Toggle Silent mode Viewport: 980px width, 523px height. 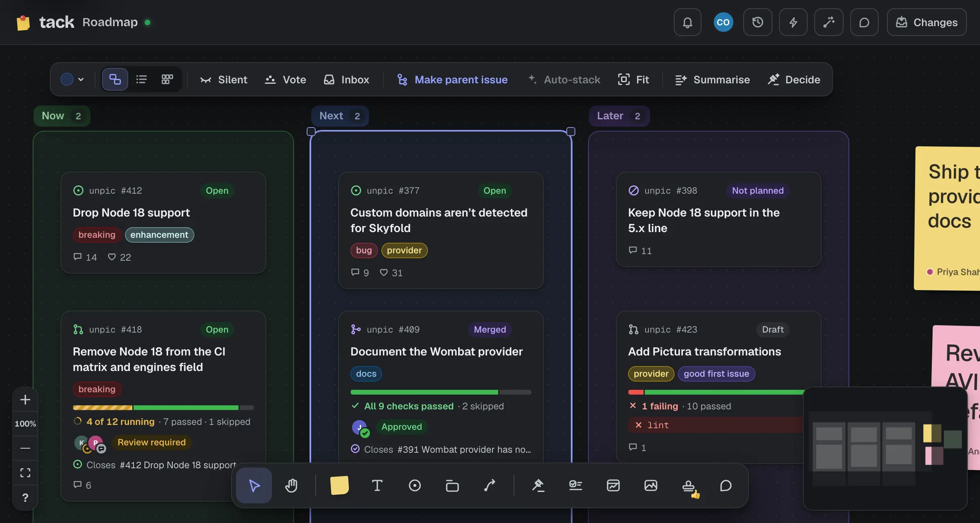[x=223, y=79]
